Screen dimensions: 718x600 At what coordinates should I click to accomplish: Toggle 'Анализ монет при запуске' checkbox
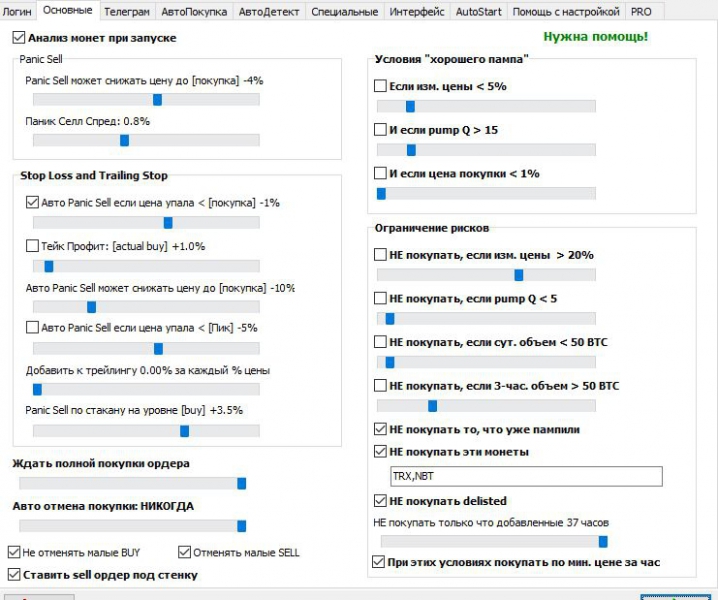click(x=19, y=38)
